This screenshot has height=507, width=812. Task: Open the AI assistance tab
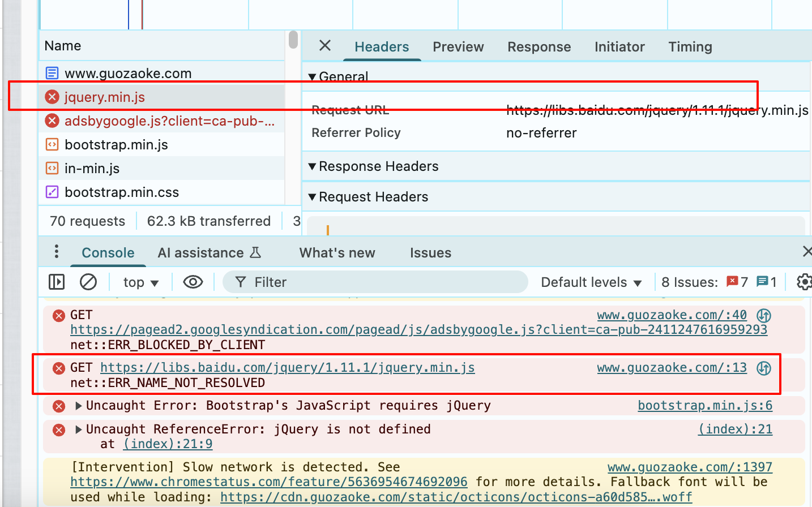click(209, 253)
